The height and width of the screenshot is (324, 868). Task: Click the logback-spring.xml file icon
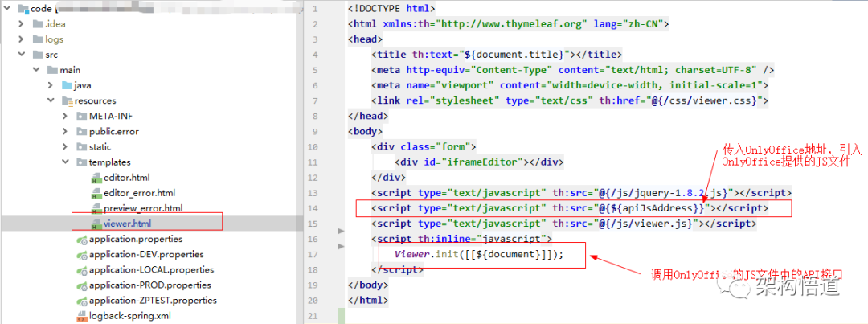(x=81, y=316)
